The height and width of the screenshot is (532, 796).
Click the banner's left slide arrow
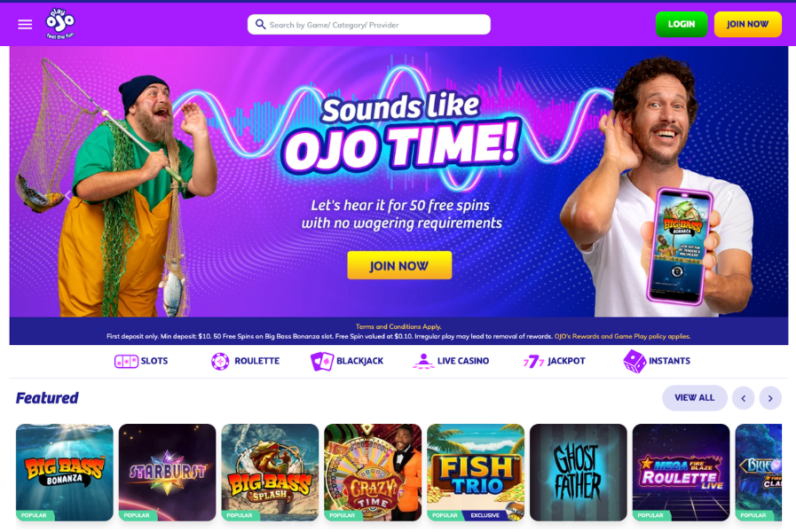(x=68, y=196)
